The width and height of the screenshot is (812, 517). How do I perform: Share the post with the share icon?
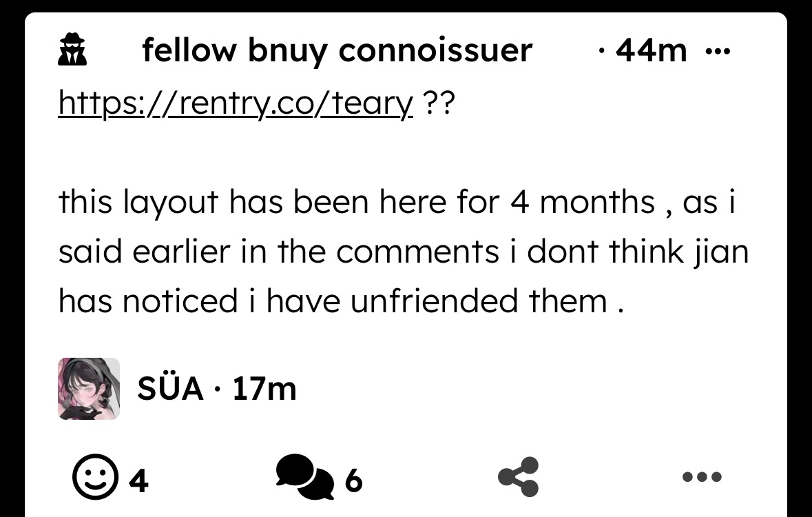coord(518,476)
